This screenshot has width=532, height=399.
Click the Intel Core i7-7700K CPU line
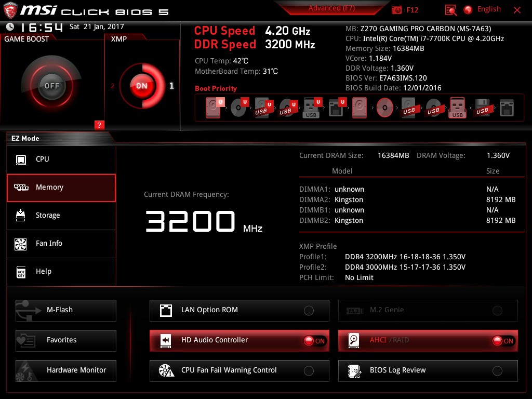(425, 38)
